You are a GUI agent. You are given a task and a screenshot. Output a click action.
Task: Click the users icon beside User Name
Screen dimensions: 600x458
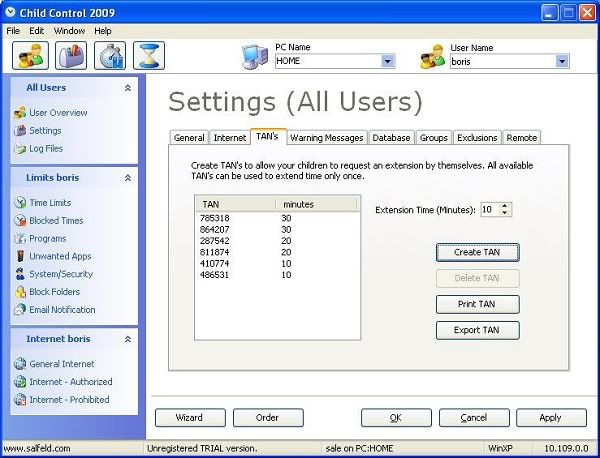click(432, 57)
